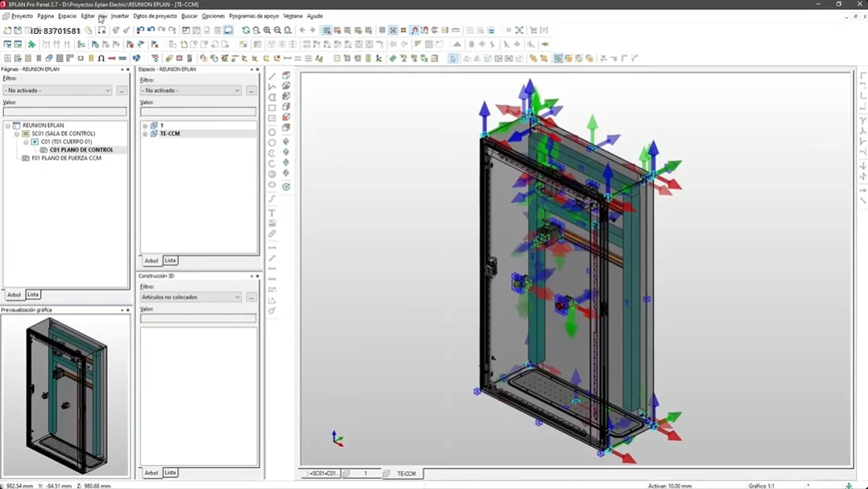Click the red line symbol toolbar icon
868x489 pixels.
[x=112, y=58]
